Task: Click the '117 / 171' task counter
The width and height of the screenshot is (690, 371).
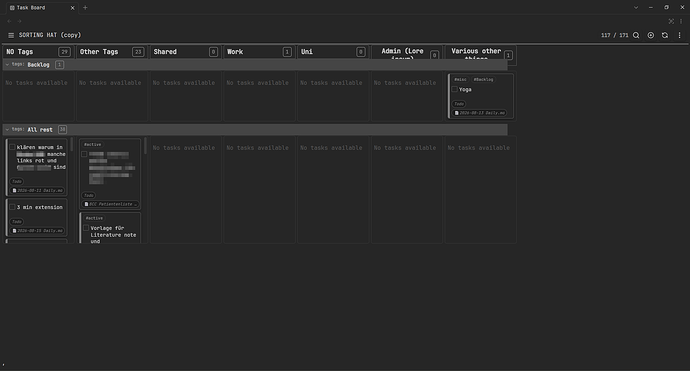Action: pyautogui.click(x=614, y=35)
